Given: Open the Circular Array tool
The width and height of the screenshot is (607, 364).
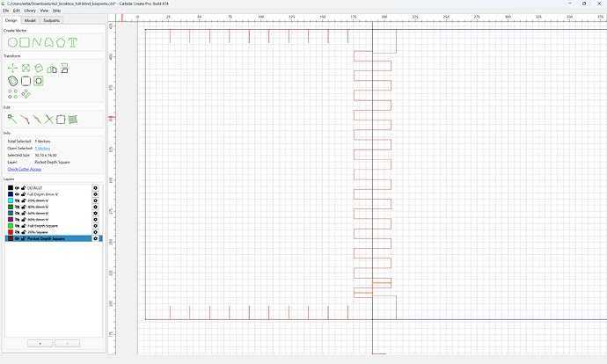Looking at the screenshot, I should (26, 94).
